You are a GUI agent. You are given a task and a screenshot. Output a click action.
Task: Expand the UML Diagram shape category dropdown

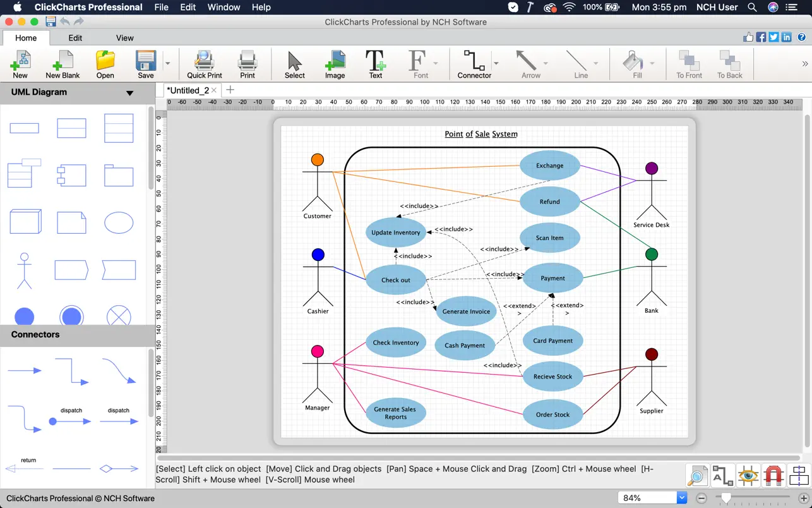pyautogui.click(x=129, y=93)
